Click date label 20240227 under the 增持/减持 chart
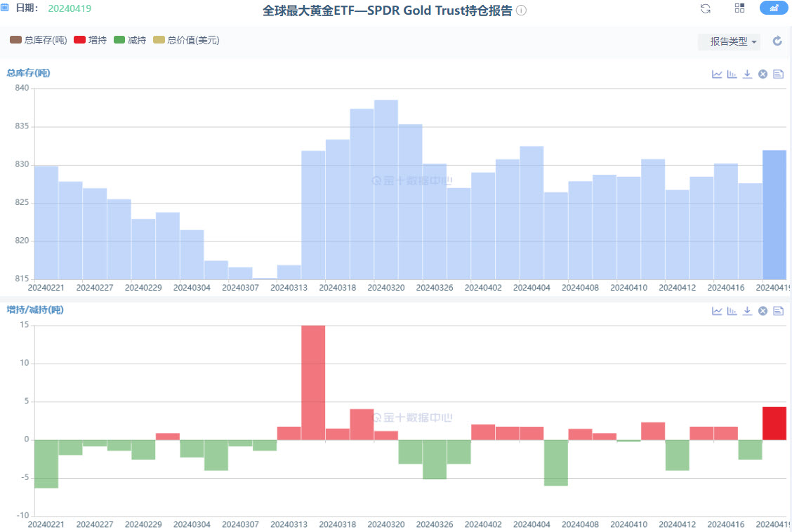Screen dimensions: 792x532 [95, 524]
